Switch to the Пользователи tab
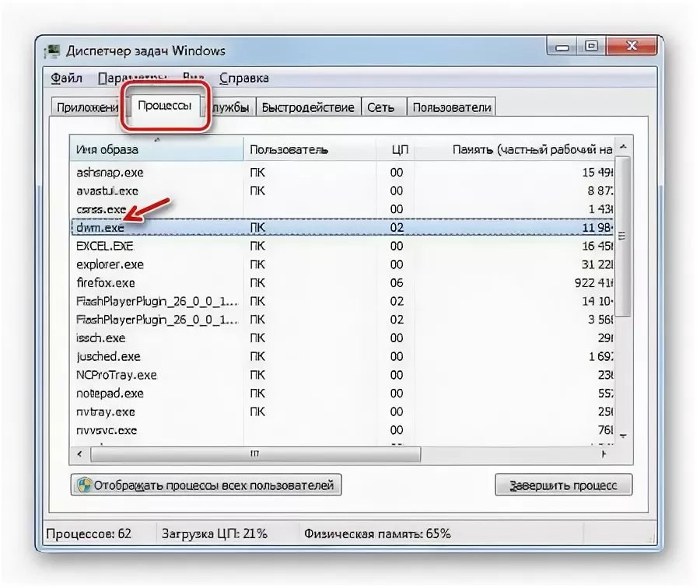This screenshot has height=588, width=700. pyautogui.click(x=451, y=107)
